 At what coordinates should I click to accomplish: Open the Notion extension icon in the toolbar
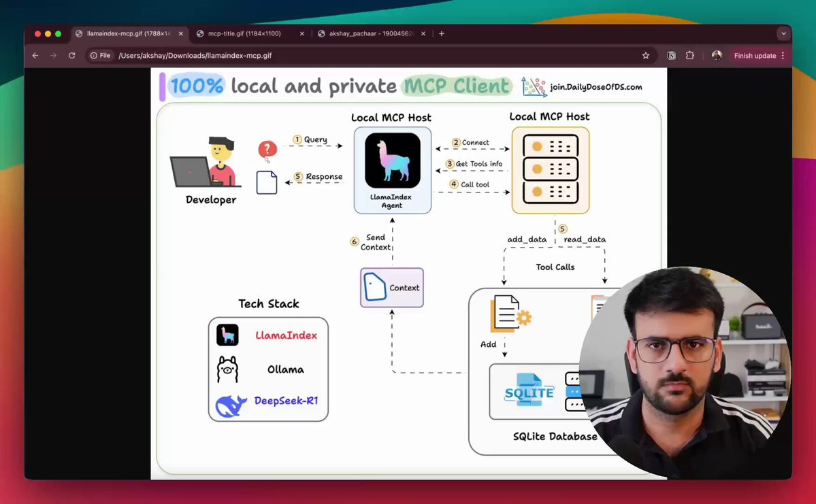[x=671, y=56]
